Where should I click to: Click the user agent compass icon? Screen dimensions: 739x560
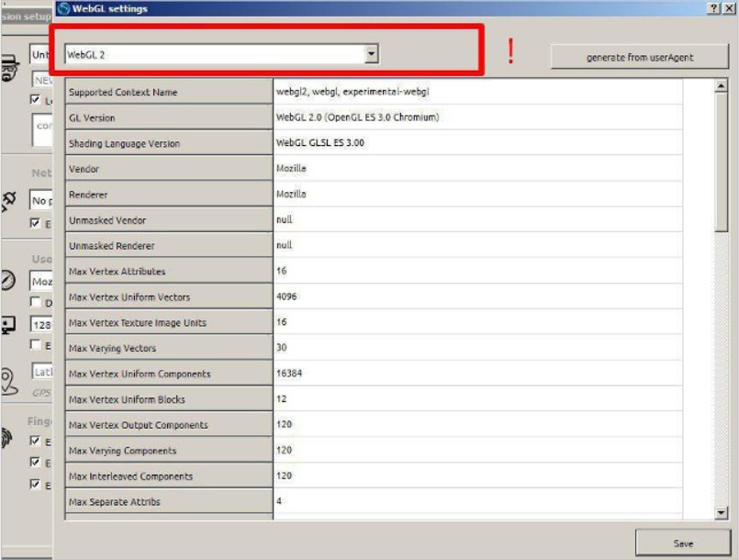click(x=9, y=282)
